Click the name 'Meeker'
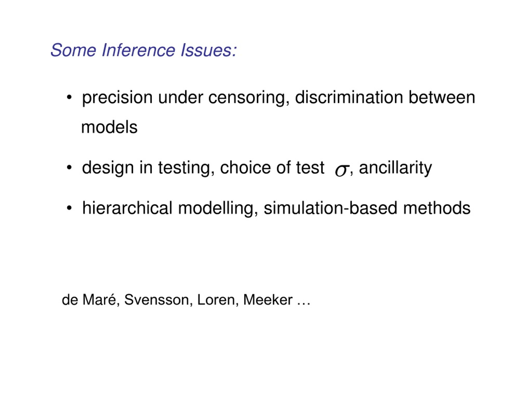Screen dimensions: 532x399 (268, 300)
